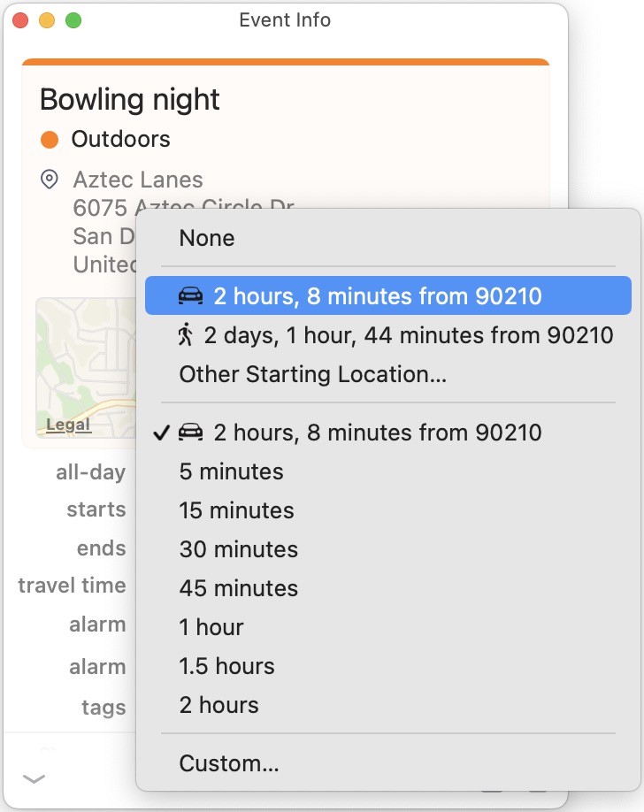
Task: Collapse details with the bottom chevron
Action: (34, 778)
